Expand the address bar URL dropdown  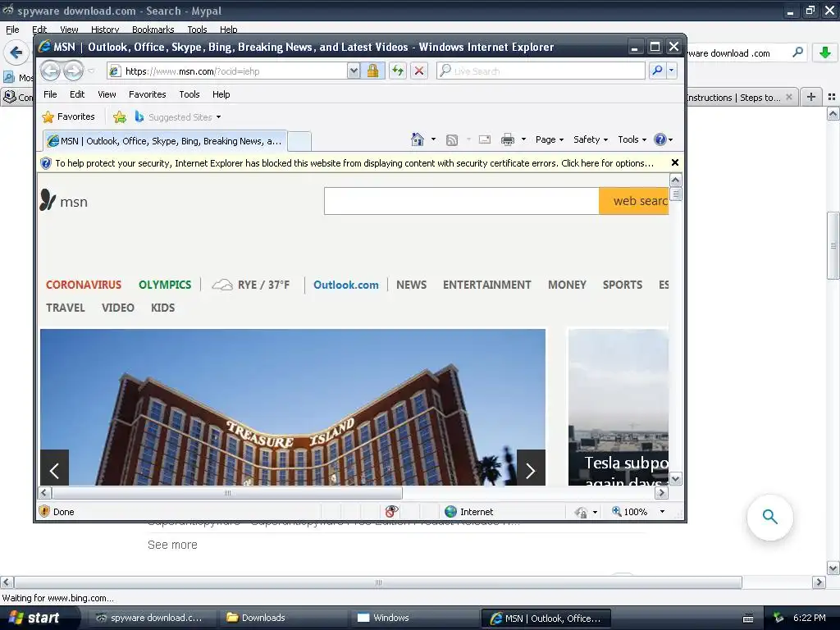(x=354, y=71)
